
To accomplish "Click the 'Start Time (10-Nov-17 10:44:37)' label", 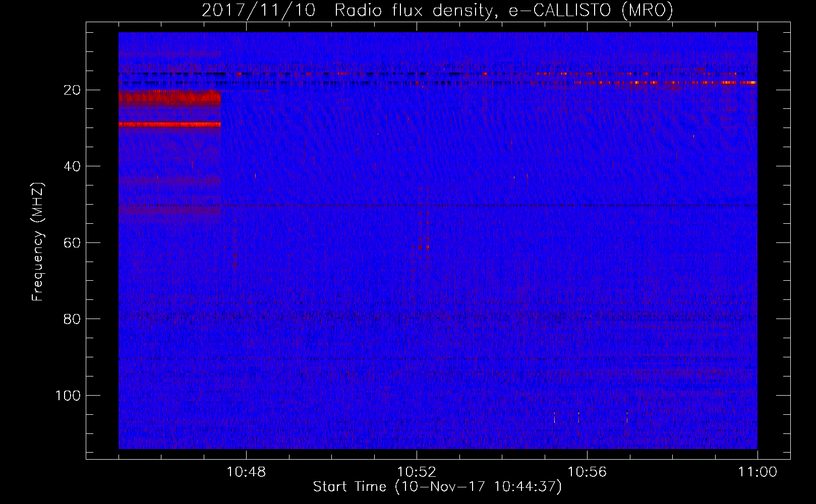I will (x=437, y=487).
